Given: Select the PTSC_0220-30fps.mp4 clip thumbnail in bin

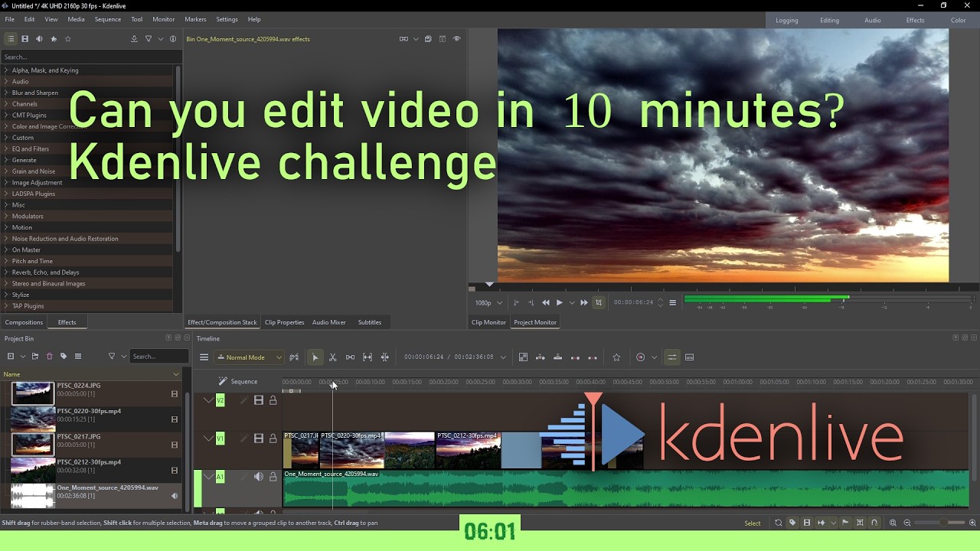Looking at the screenshot, I should [33, 419].
